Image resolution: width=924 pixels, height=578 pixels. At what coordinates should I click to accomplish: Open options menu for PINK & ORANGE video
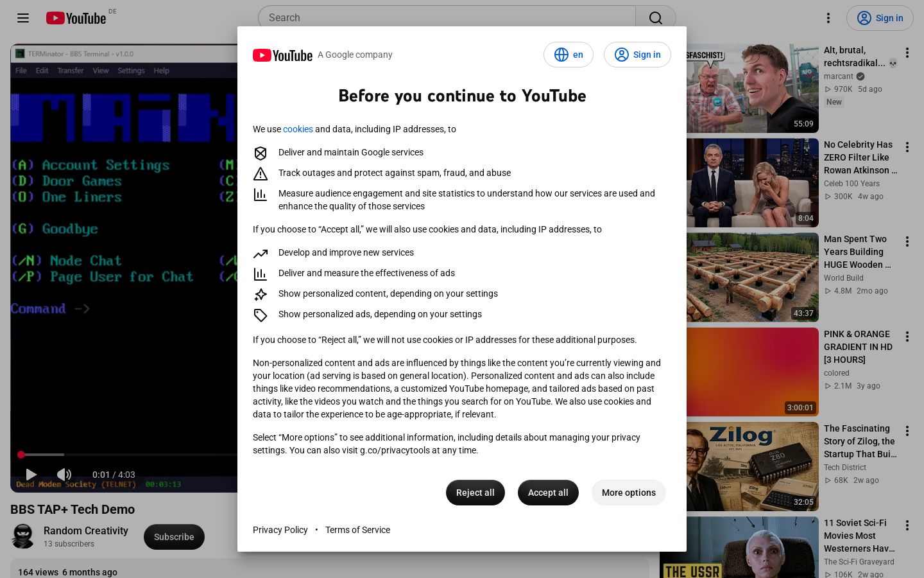point(907,337)
